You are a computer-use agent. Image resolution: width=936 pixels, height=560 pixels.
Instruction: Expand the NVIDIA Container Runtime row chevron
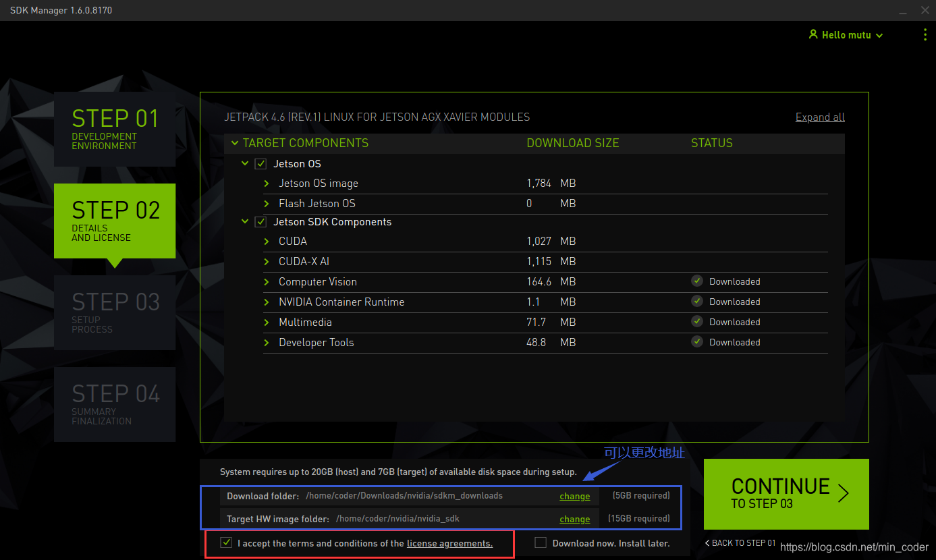coord(267,302)
